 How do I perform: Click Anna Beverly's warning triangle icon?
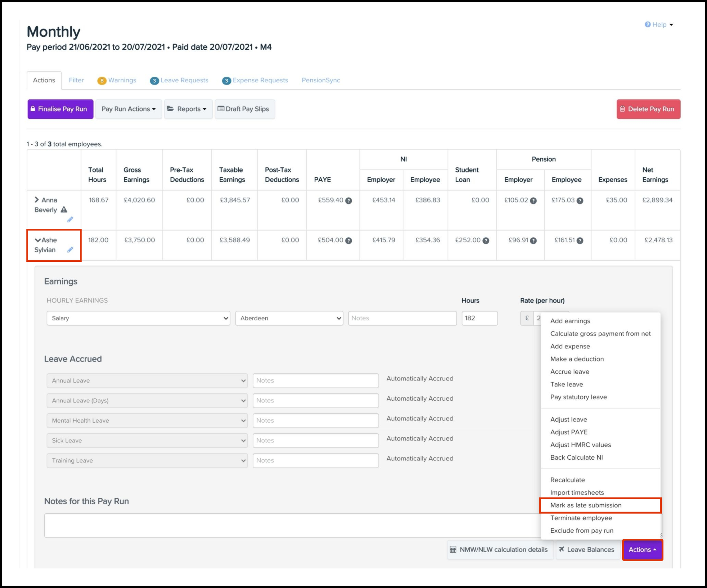(64, 210)
